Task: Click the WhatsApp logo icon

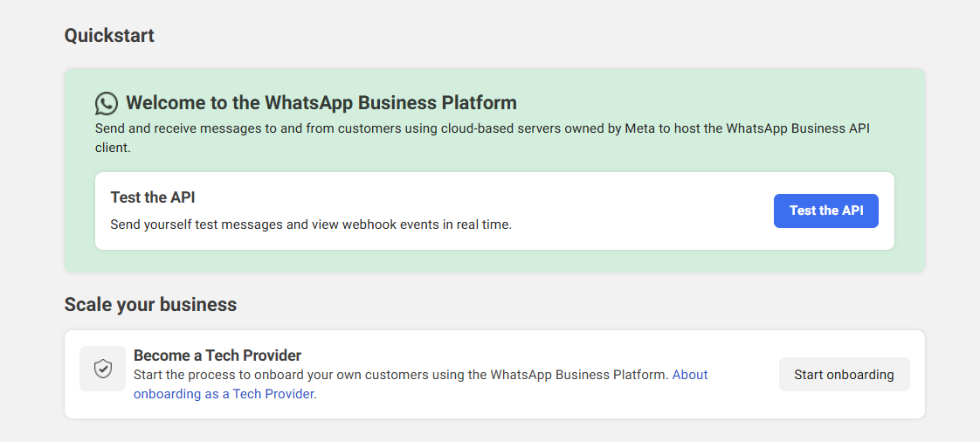Action: (107, 104)
